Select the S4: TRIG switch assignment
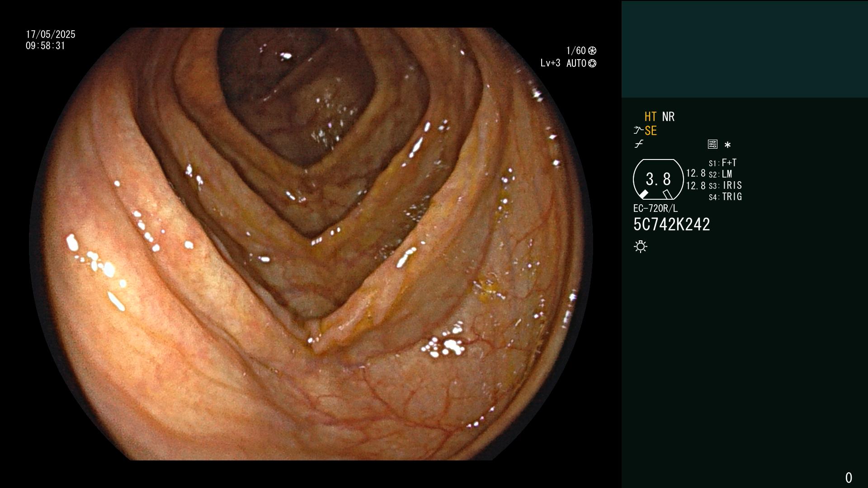 click(x=725, y=197)
